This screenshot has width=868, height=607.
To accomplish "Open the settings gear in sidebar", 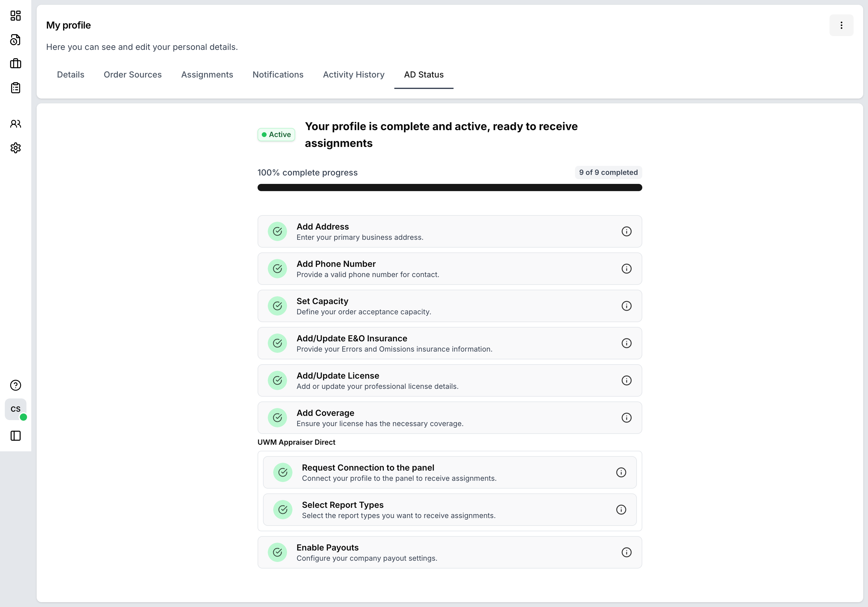I will (x=16, y=148).
